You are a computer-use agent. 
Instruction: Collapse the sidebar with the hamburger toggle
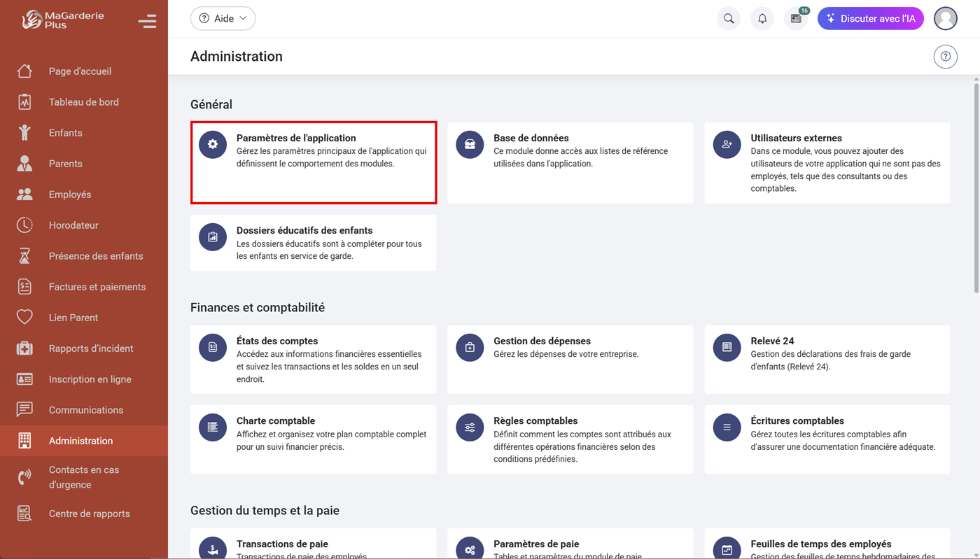[x=148, y=21]
